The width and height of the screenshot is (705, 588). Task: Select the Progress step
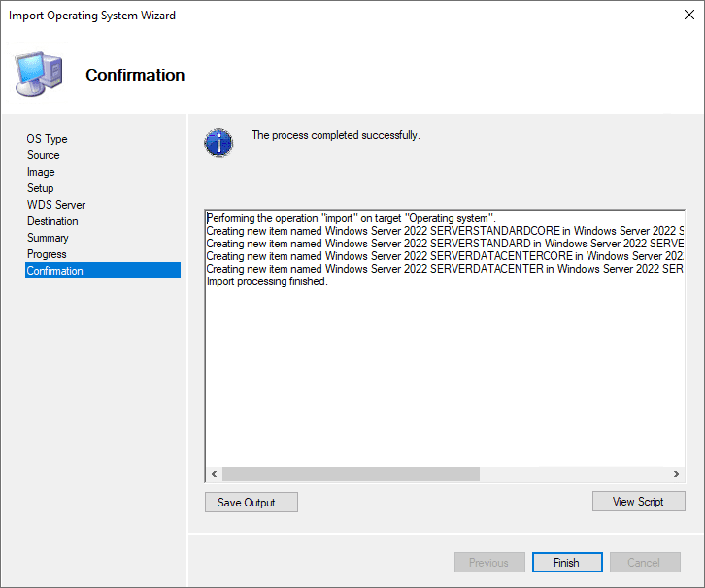click(47, 254)
